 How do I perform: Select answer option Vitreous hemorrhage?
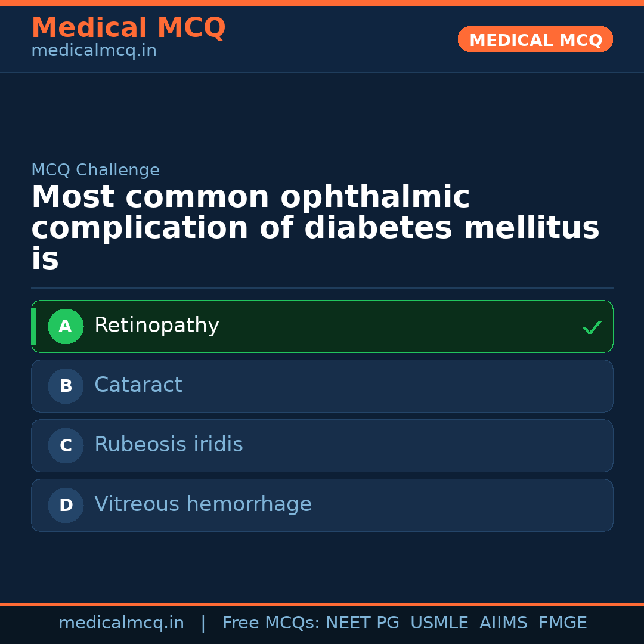[x=322, y=505]
